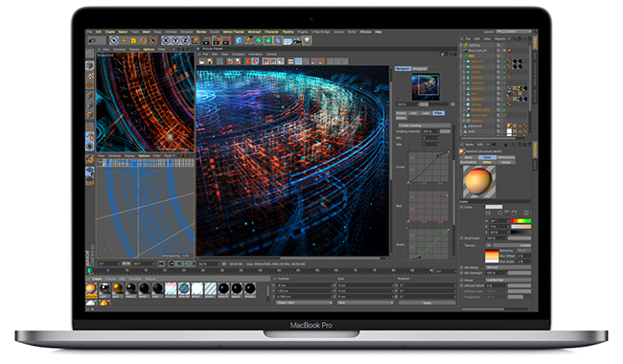
Task: Select the Live Selection tool
Action: click(x=114, y=40)
